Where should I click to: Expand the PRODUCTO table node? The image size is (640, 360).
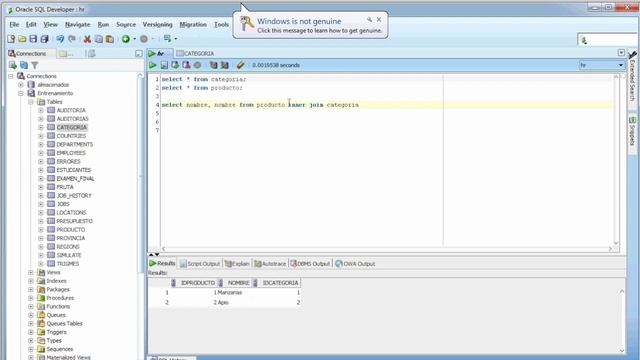[41, 230]
